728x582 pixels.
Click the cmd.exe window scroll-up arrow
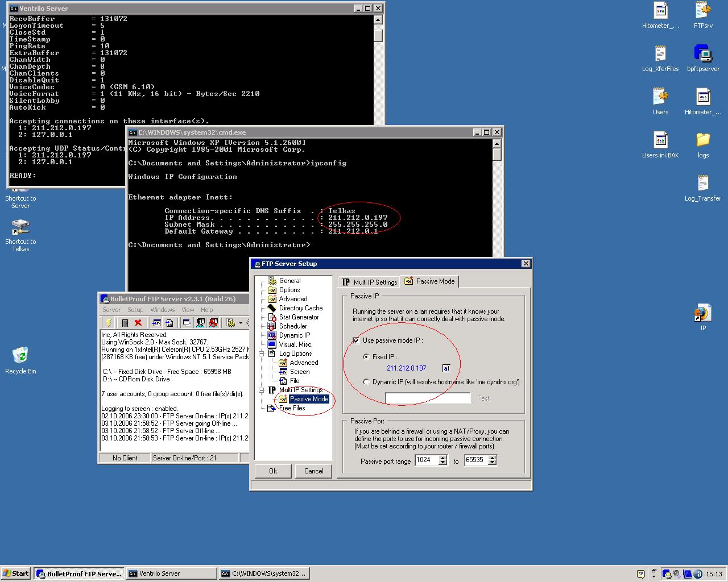click(x=497, y=143)
